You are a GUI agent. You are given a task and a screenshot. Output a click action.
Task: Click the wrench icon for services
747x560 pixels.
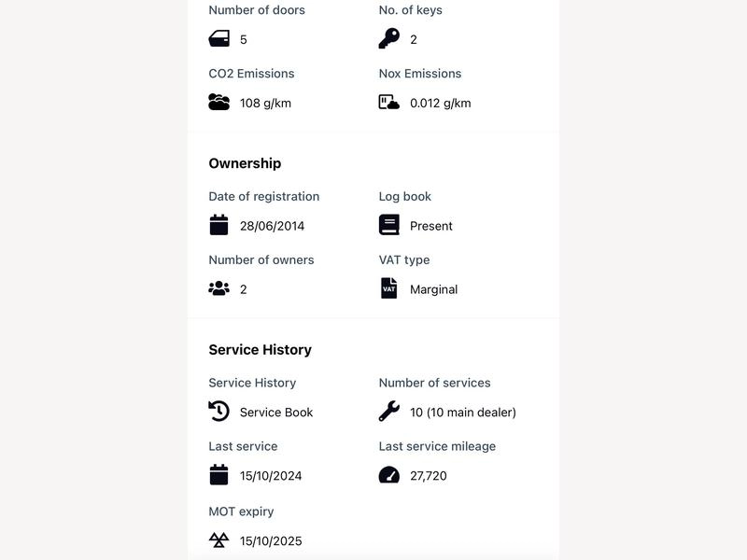(389, 412)
